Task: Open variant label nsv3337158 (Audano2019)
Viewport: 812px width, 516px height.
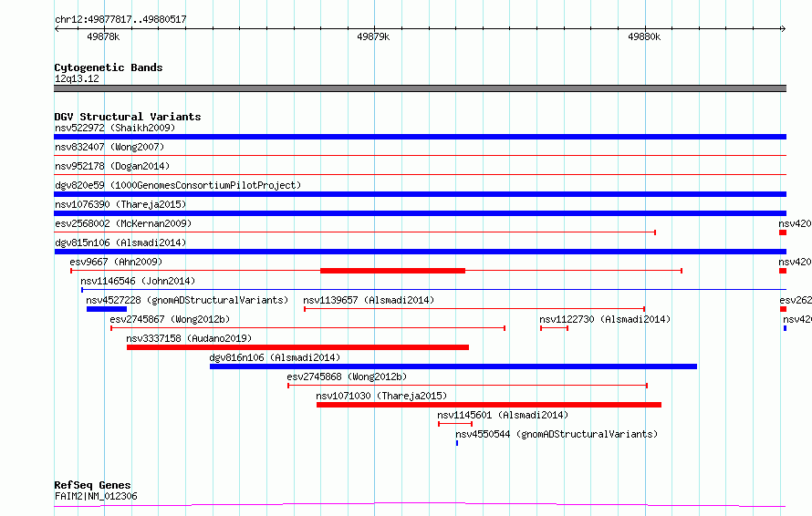Action: click(x=189, y=338)
